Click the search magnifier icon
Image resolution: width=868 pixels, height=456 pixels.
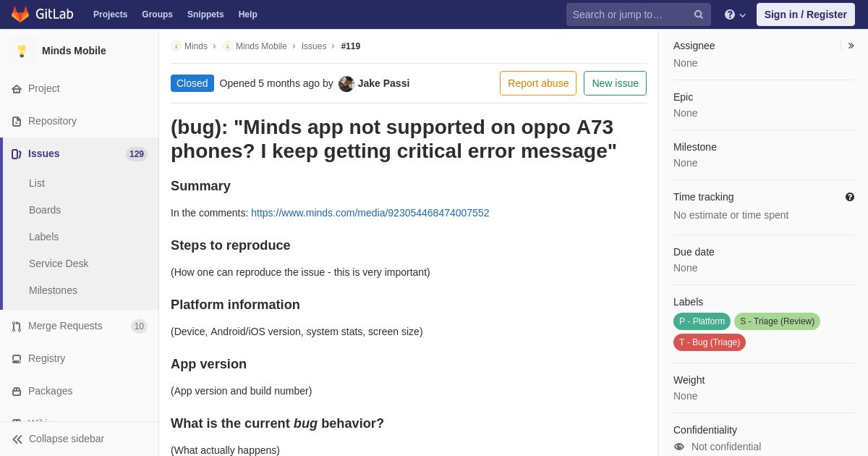(x=699, y=14)
